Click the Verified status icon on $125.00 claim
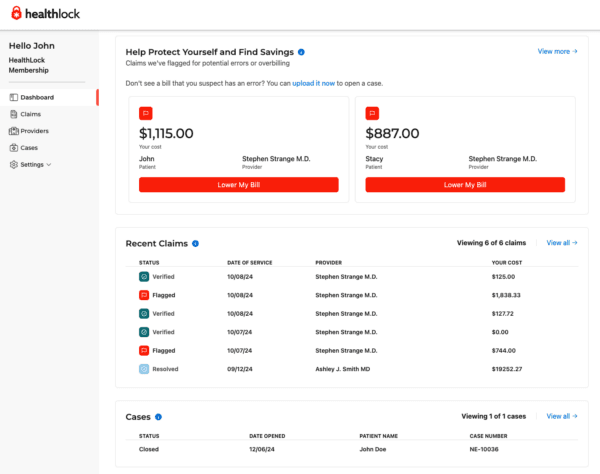This screenshot has height=474, width=600. tap(144, 276)
